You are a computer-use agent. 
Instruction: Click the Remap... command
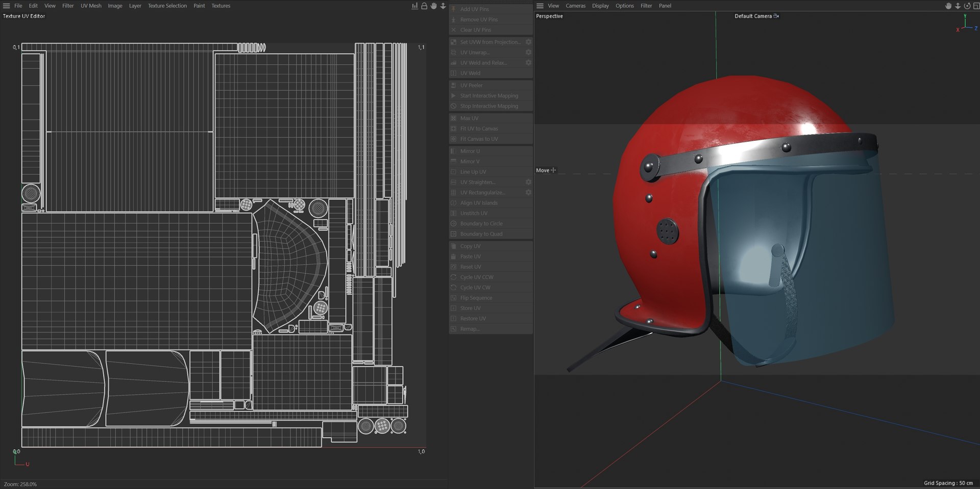pos(491,329)
